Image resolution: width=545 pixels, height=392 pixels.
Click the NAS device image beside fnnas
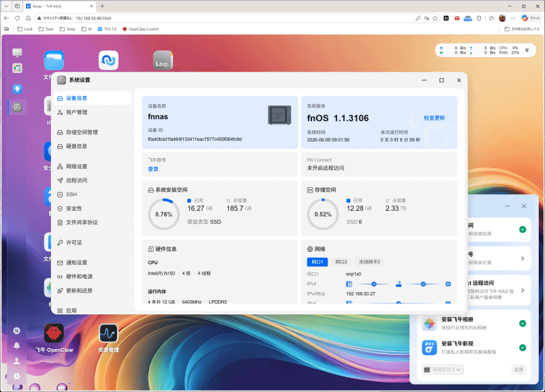pos(279,115)
